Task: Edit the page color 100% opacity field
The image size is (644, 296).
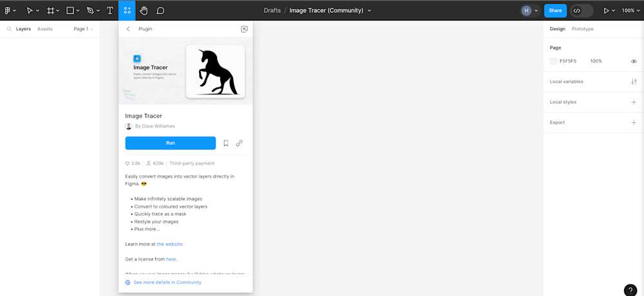Action: (x=596, y=61)
